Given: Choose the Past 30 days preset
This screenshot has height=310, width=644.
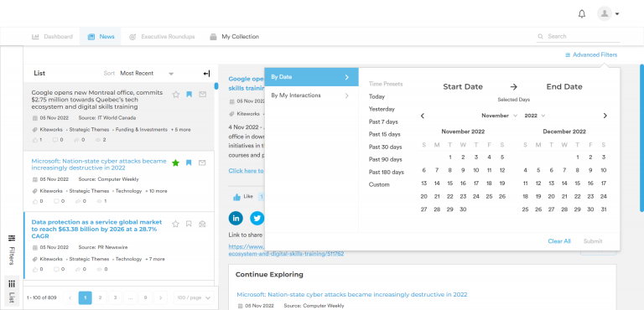Looking at the screenshot, I should click(385, 147).
